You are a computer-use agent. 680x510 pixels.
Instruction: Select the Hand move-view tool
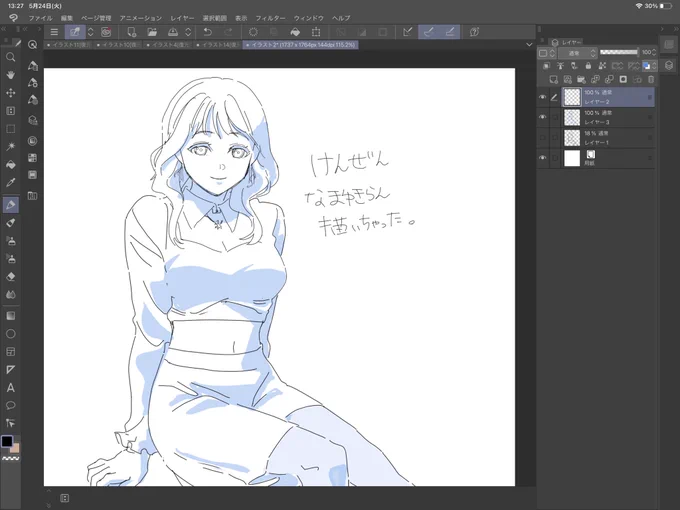coord(11,75)
